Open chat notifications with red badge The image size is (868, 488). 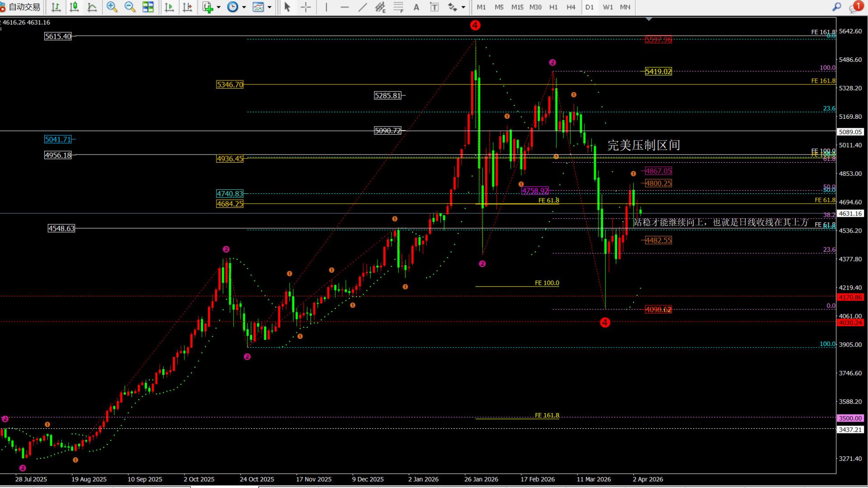point(855,7)
